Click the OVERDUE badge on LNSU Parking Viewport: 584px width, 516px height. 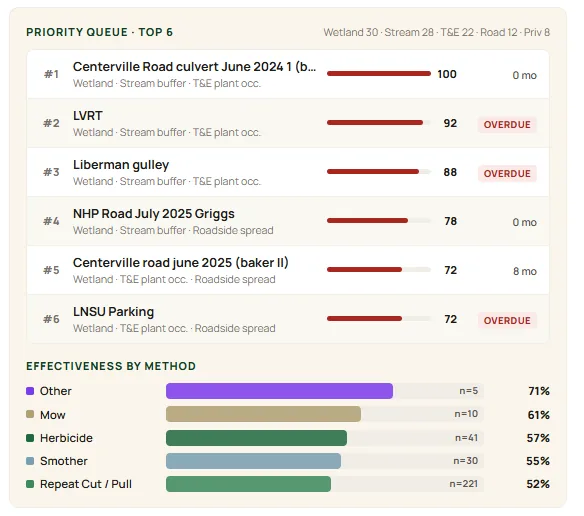[x=507, y=320]
